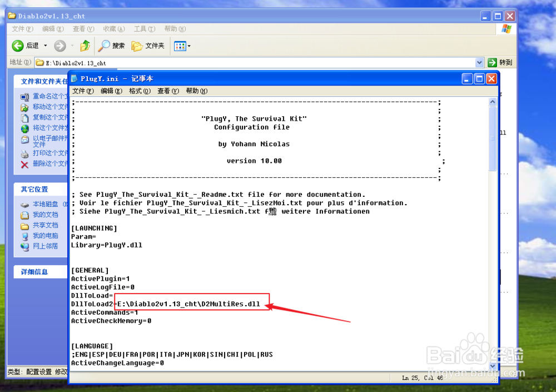Open My Network Places (网上邻居) icon
Image resolution: width=556 pixels, height=392 pixels.
coord(24,247)
